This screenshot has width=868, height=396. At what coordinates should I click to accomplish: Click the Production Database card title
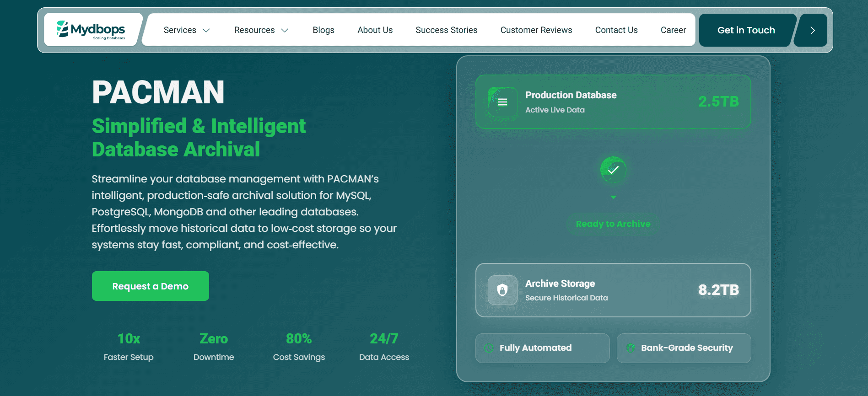[571, 95]
